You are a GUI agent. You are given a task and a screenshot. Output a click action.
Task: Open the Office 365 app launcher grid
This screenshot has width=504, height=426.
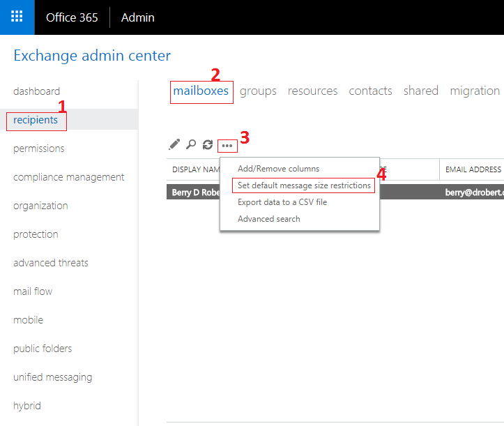[17, 17]
